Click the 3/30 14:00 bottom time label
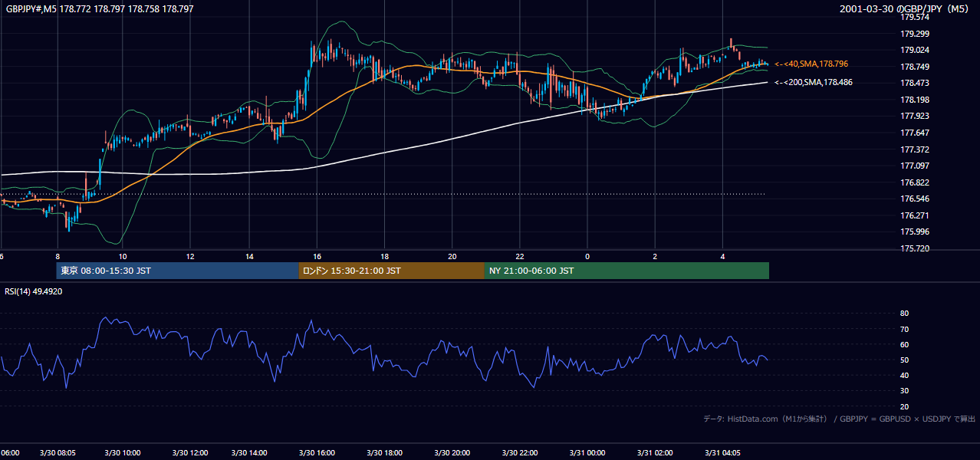The image size is (980, 460). [250, 453]
